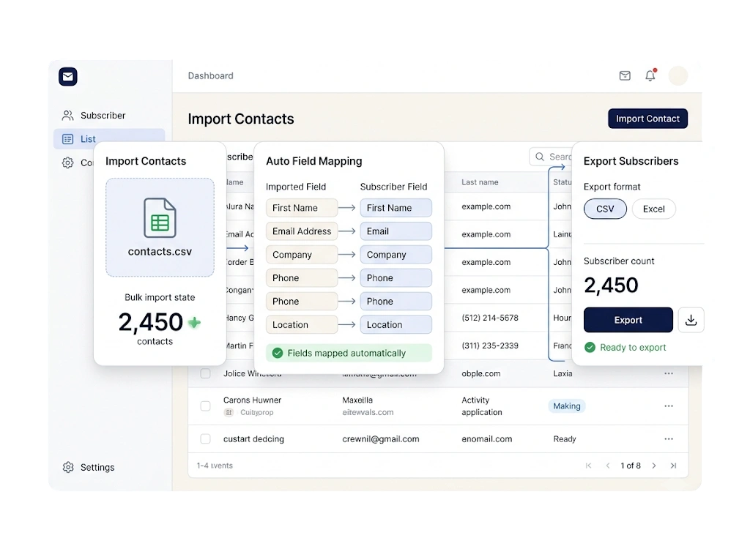
Task: Open notifications bell icon
Action: (x=650, y=75)
